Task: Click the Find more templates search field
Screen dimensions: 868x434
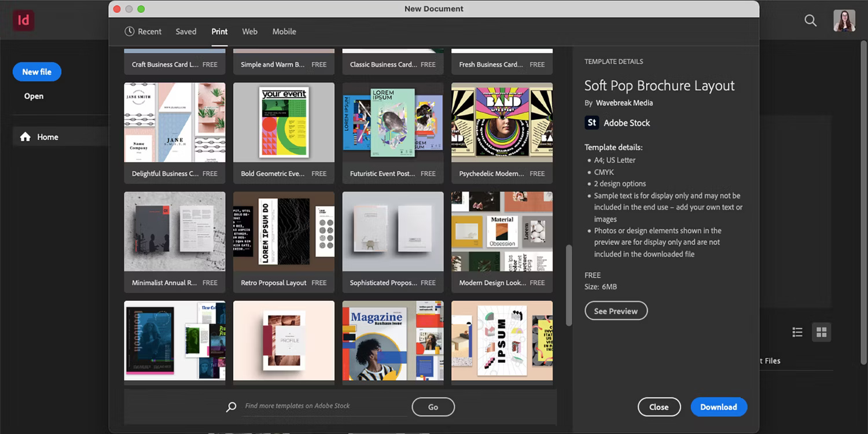Action: point(324,406)
